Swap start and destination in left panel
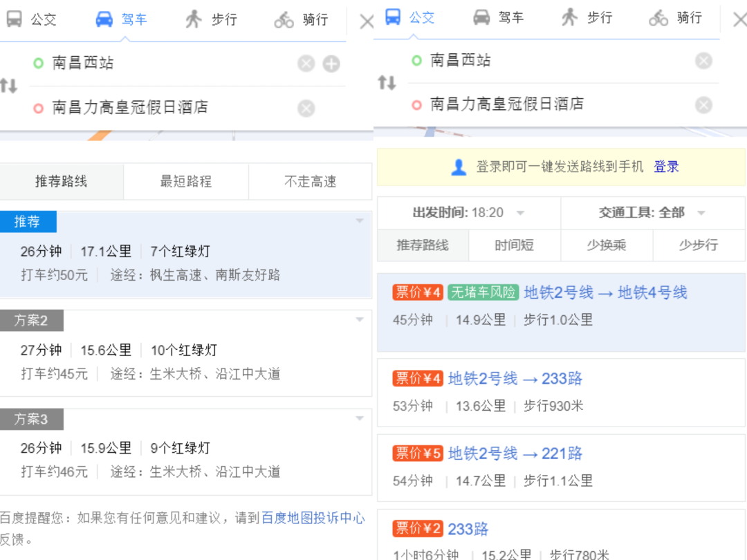 tap(8, 86)
